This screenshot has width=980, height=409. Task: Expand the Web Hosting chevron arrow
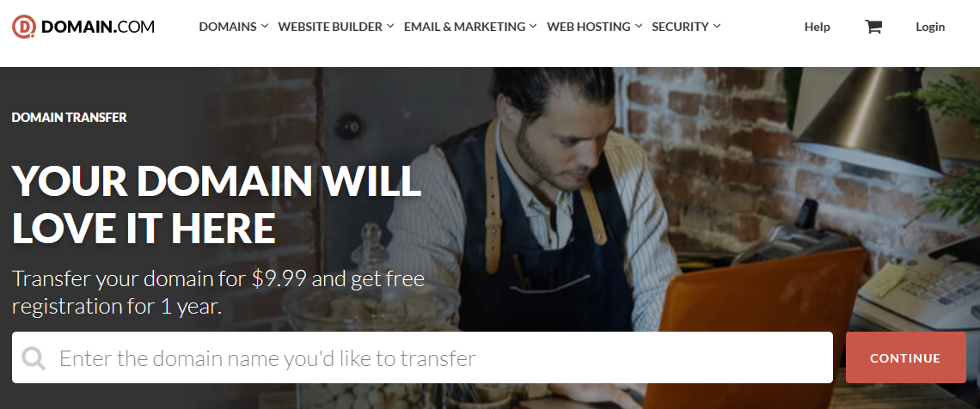click(639, 27)
